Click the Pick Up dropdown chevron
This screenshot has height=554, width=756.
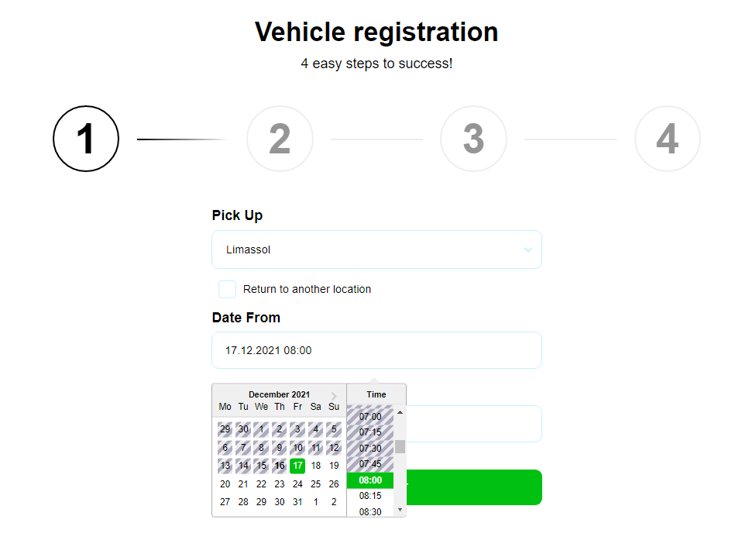(528, 249)
